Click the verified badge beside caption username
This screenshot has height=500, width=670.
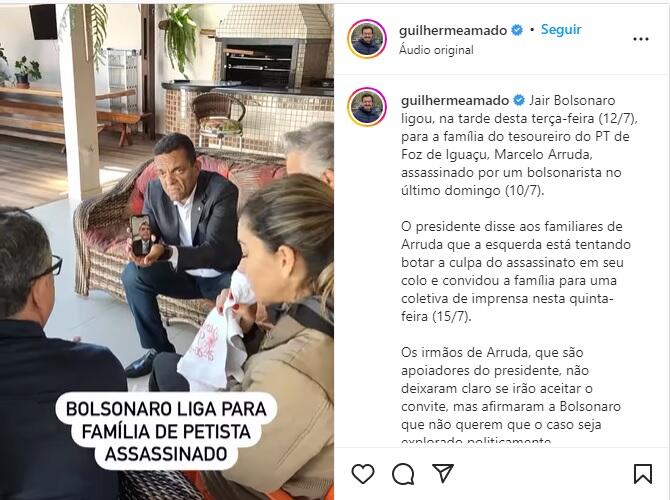click(519, 100)
